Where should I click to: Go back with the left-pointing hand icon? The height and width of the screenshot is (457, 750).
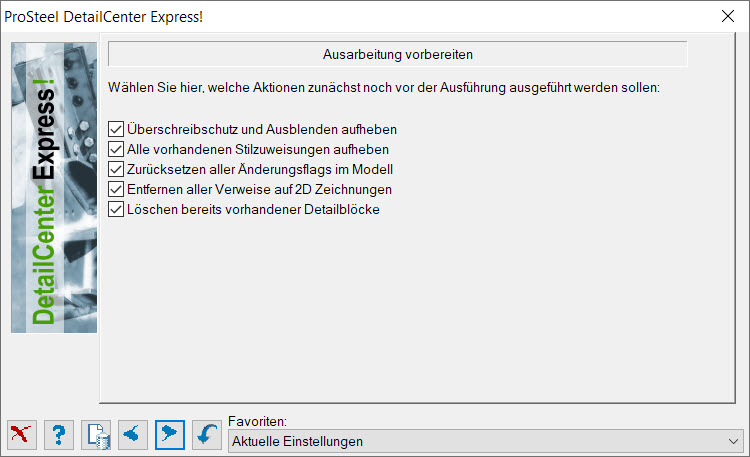point(133,435)
